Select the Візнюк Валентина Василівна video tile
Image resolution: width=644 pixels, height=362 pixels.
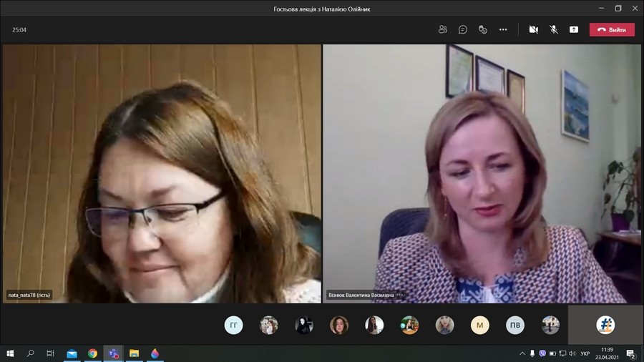click(482, 174)
